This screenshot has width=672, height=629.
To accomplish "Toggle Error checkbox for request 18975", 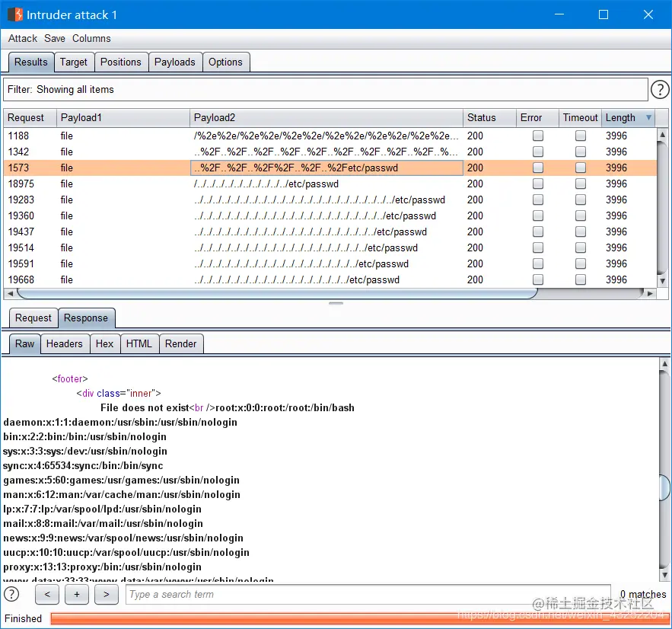I will click(x=537, y=184).
